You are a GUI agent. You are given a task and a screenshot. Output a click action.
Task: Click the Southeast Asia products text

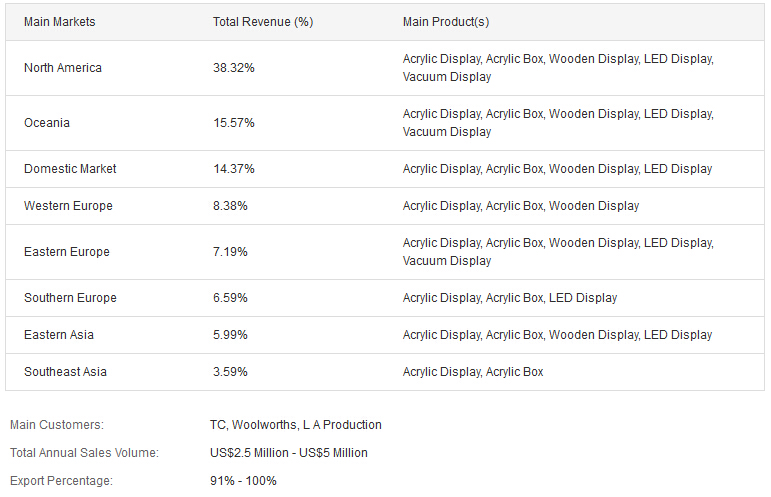473,372
